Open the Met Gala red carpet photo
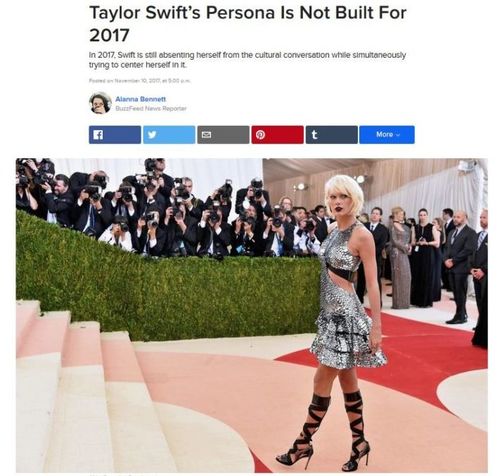This screenshot has width=500, height=476. 252,315
